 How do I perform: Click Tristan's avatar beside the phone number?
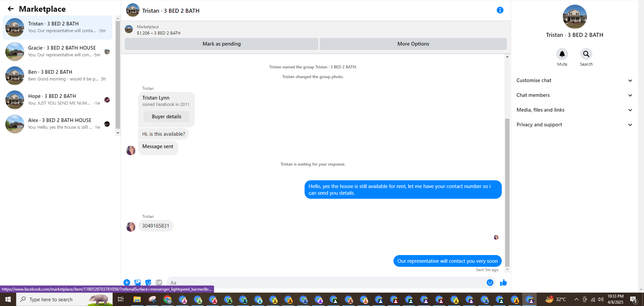(131, 227)
